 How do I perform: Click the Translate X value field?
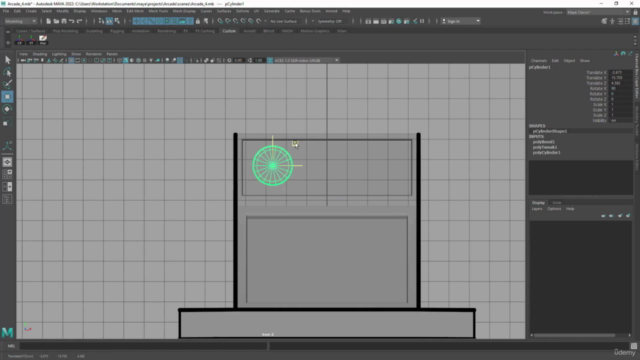pos(620,73)
